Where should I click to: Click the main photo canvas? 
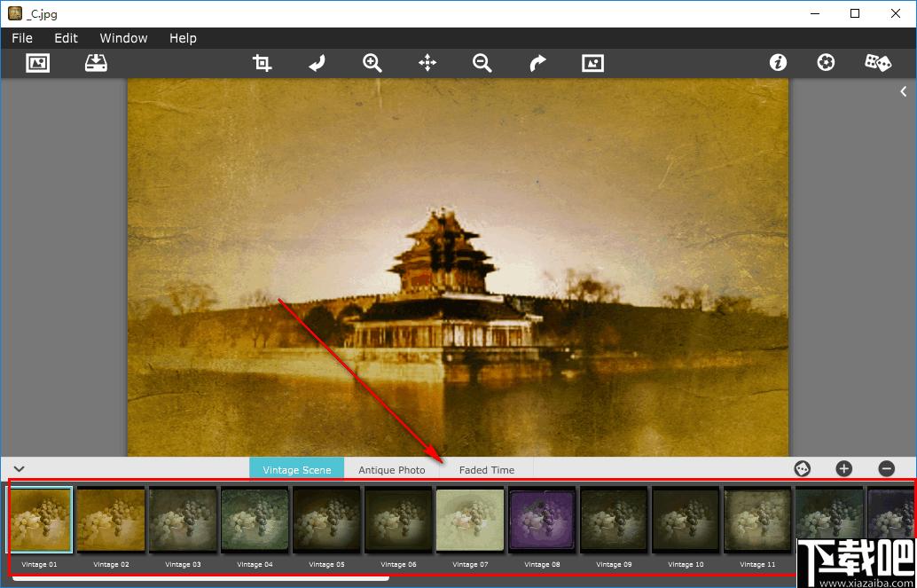(x=458, y=267)
